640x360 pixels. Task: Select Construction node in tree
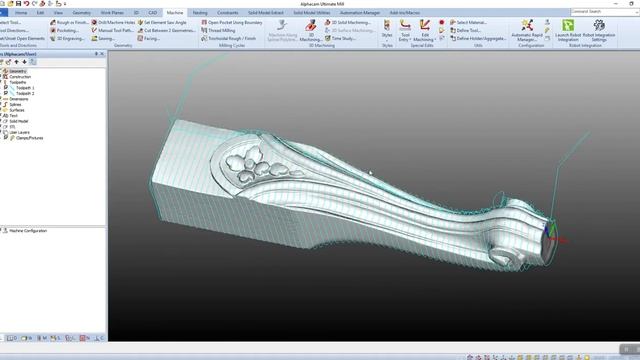pos(20,77)
